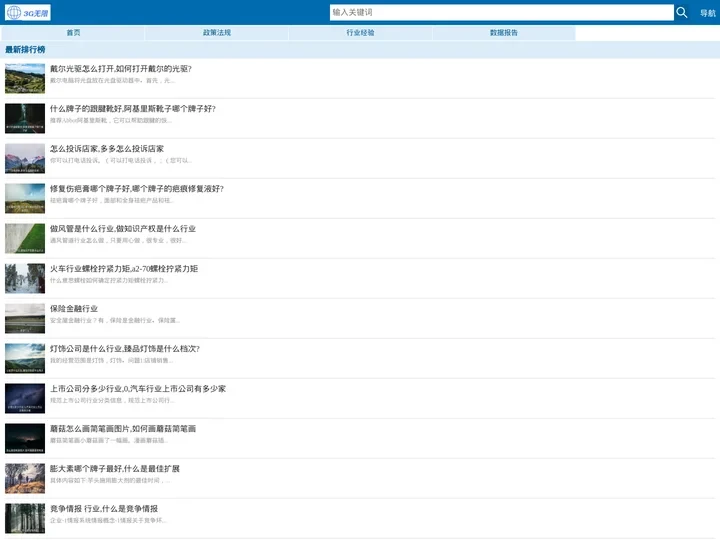Screen dimensions: 720x540
Task: Click summary text under 保险金融行业
Action: click(x=115, y=321)
